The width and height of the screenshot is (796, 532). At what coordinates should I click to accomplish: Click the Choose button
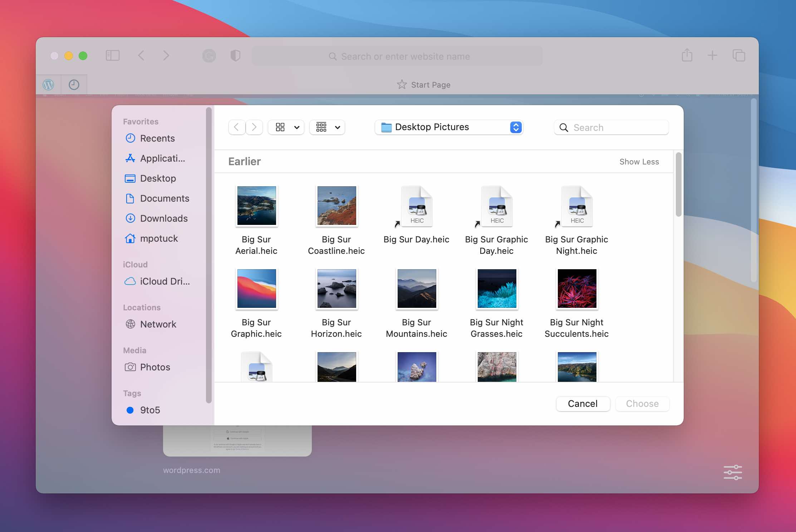tap(642, 404)
